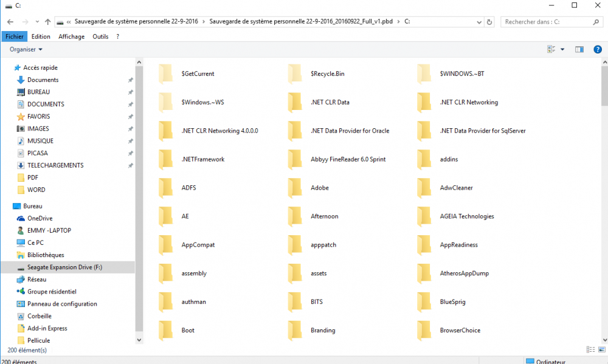Select Accès rapide in navigation pane
Screen dimensions: 608x364
coord(40,67)
